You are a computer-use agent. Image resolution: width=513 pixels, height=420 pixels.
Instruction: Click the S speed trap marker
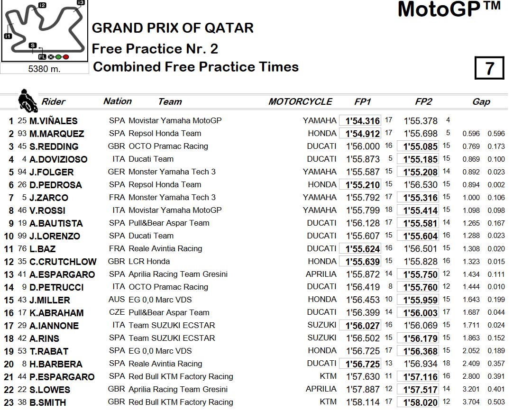pos(32,45)
